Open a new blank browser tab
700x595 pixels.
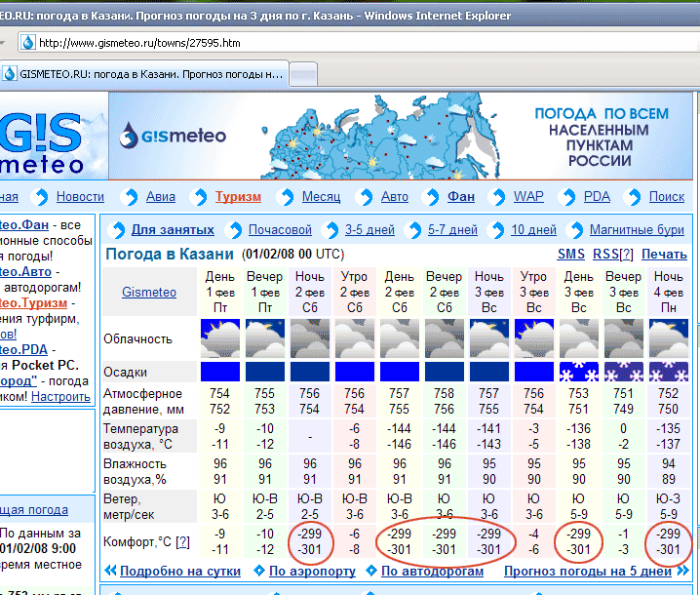pos(303,74)
